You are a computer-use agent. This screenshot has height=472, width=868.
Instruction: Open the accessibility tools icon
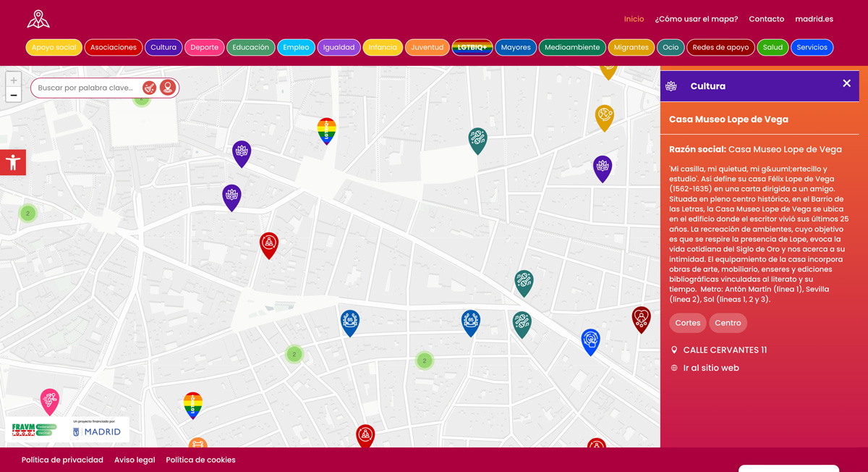click(x=13, y=162)
